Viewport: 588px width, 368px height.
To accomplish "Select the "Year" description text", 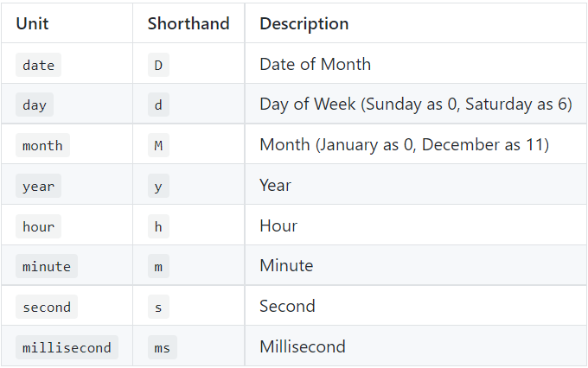I will pos(275,186).
